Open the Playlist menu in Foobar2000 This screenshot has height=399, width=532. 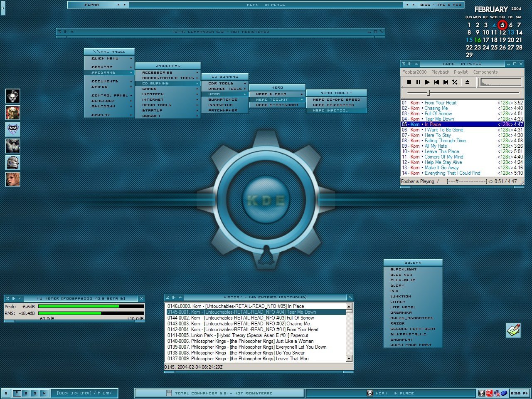461,72
